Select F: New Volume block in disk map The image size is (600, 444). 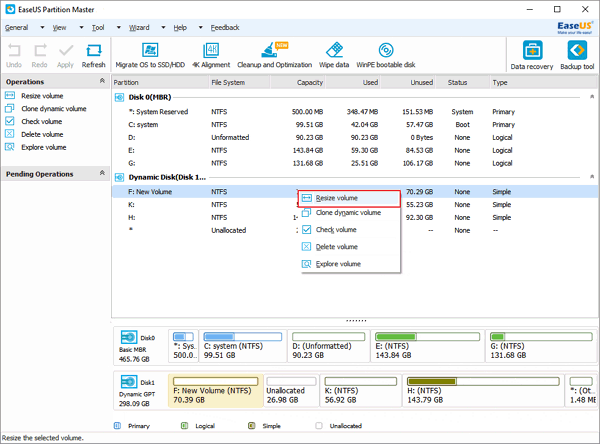215,390
